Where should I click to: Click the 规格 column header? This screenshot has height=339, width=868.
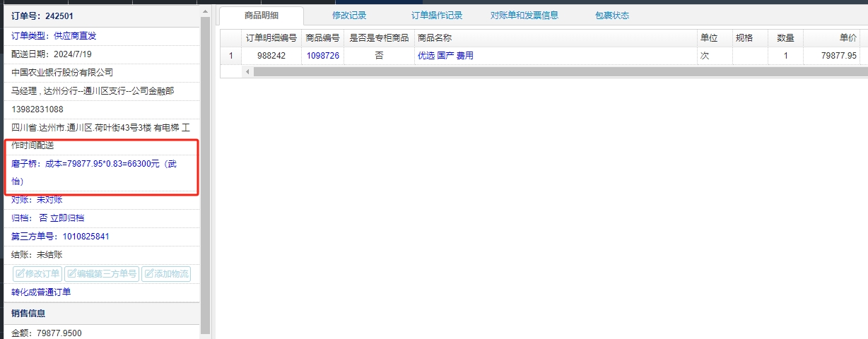[750, 37]
